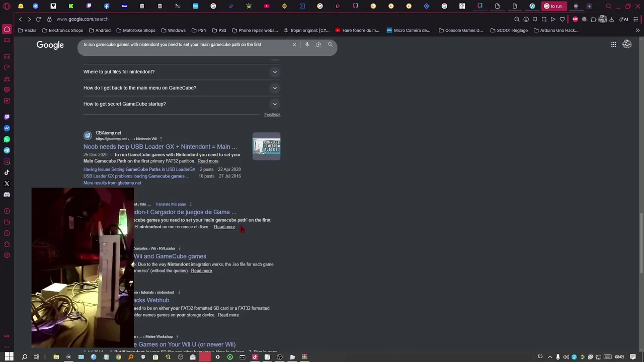This screenshot has width=644, height=362.
Task: Open PS4 bookmarks folder
Action: [x=198, y=30]
